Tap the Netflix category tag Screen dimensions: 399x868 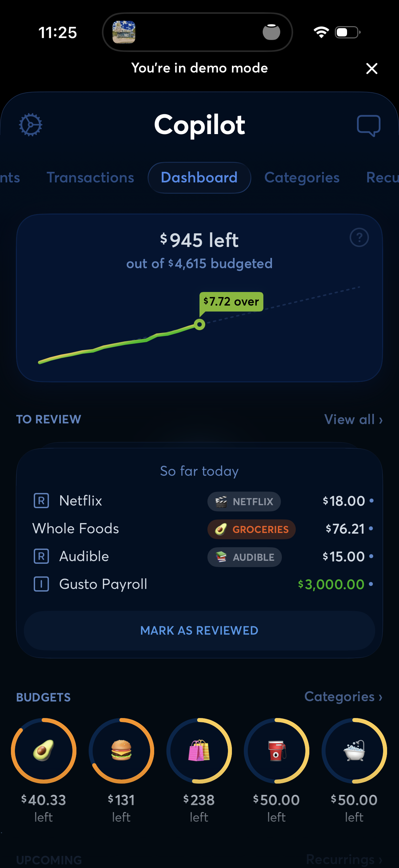click(244, 502)
